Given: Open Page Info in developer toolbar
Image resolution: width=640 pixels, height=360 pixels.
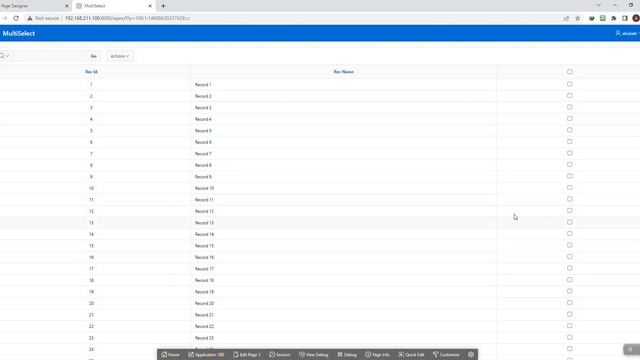Looking at the screenshot, I should [378, 354].
